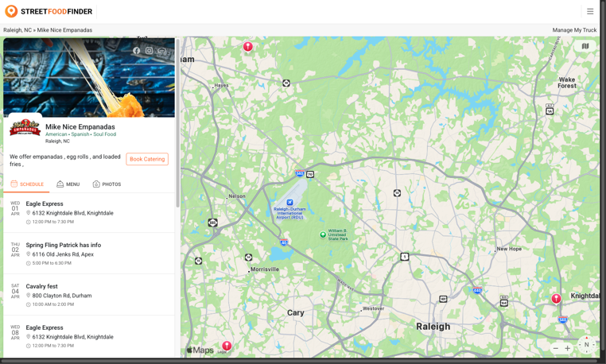Open the truck's Instagram icon
Image resolution: width=606 pixels, height=364 pixels.
coord(149,51)
